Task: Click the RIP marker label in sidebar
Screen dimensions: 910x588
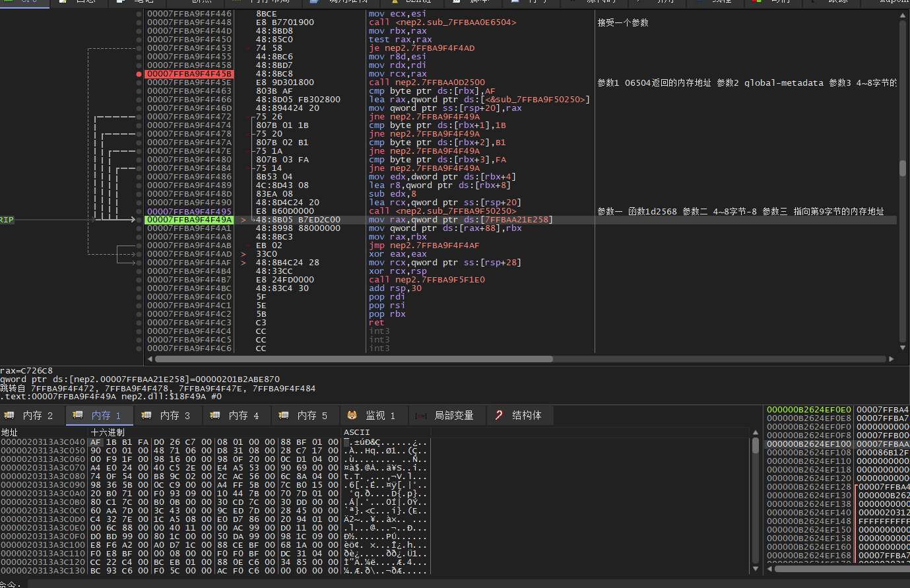Action: [7, 220]
